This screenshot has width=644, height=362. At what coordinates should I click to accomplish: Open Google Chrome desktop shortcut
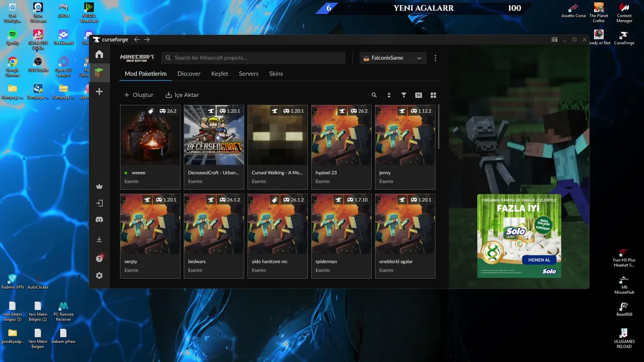coord(13,67)
